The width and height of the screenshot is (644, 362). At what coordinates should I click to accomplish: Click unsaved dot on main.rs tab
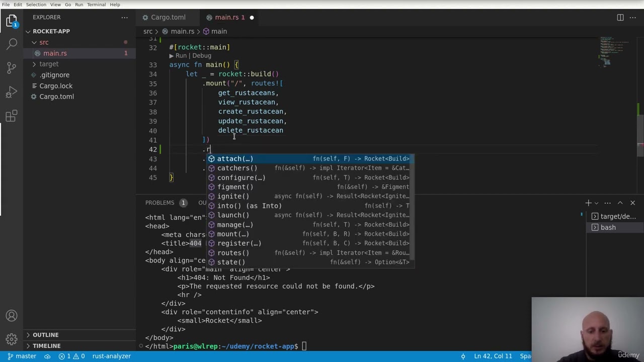252,18
